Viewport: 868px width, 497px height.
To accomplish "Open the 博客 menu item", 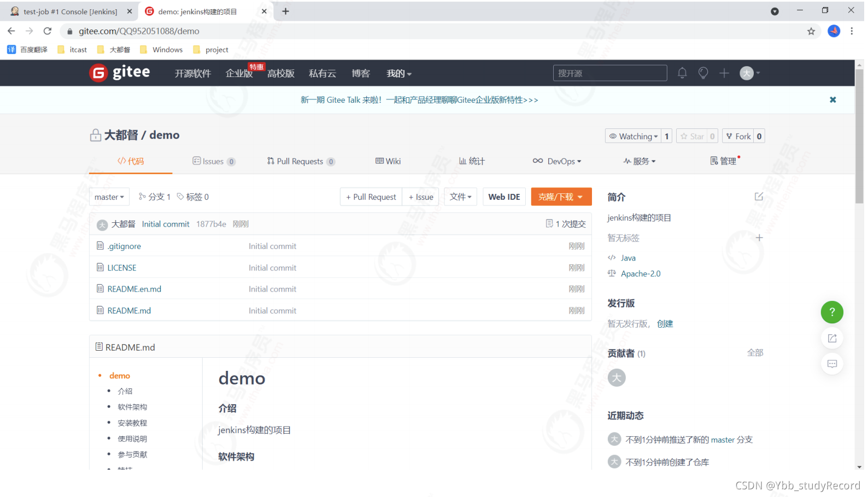I will point(361,74).
